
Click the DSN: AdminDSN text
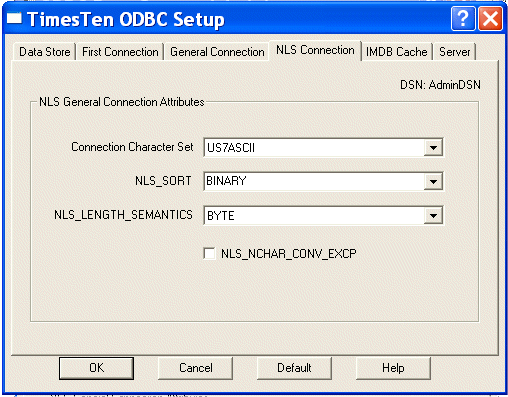point(440,85)
